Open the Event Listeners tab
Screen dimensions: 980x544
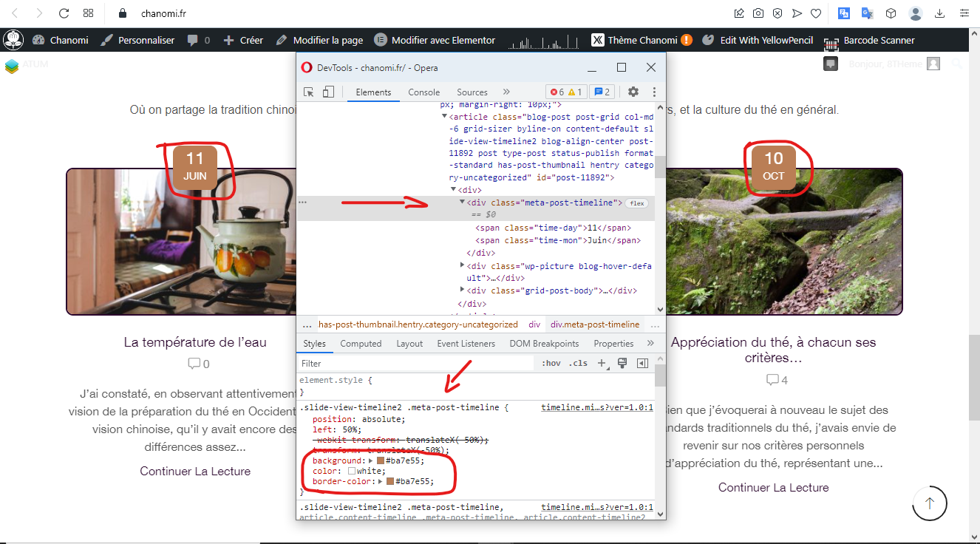(466, 344)
